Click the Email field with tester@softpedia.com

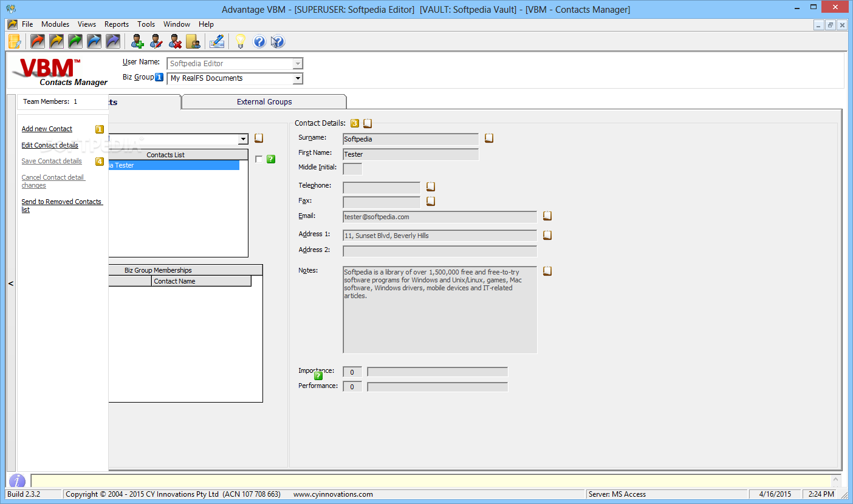click(440, 217)
